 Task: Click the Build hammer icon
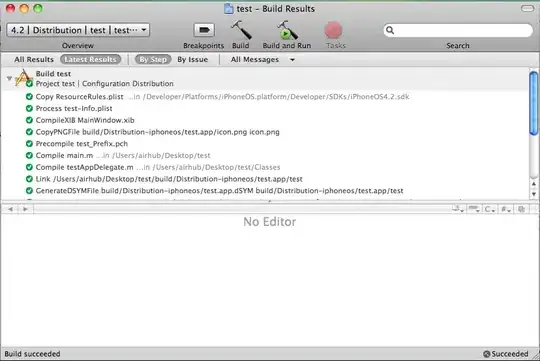[241, 30]
